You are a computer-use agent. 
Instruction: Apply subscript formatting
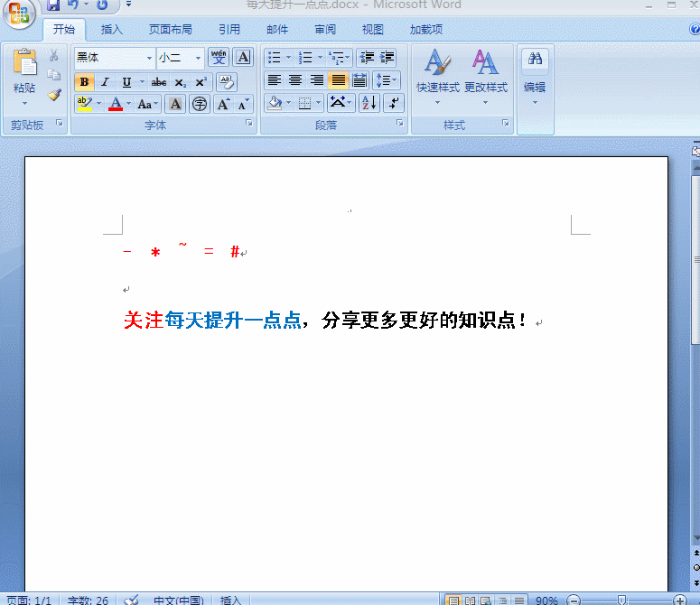coord(180,82)
